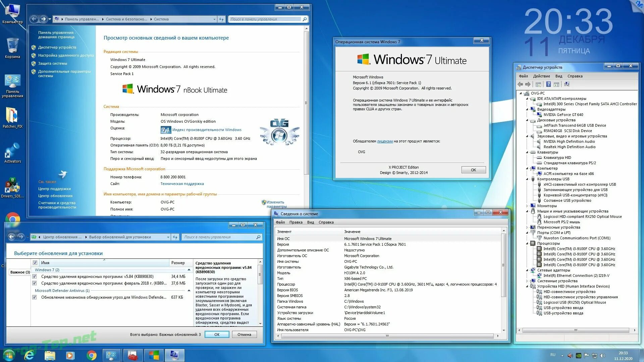Viewport: 644px width, 362px height.
Task: Expand the Мониторы device category
Action: tap(527, 206)
